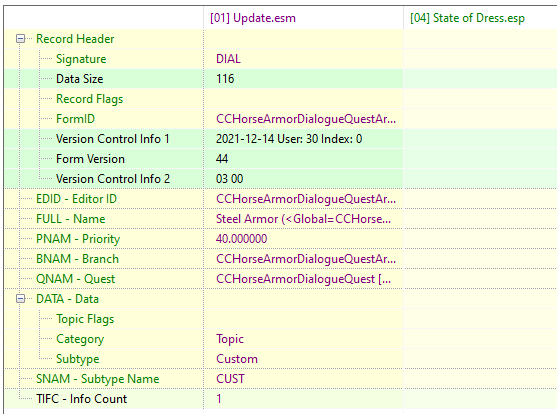This screenshot has height=414, width=557.
Task: Click the FormID value in Update.esm column
Action: click(305, 119)
